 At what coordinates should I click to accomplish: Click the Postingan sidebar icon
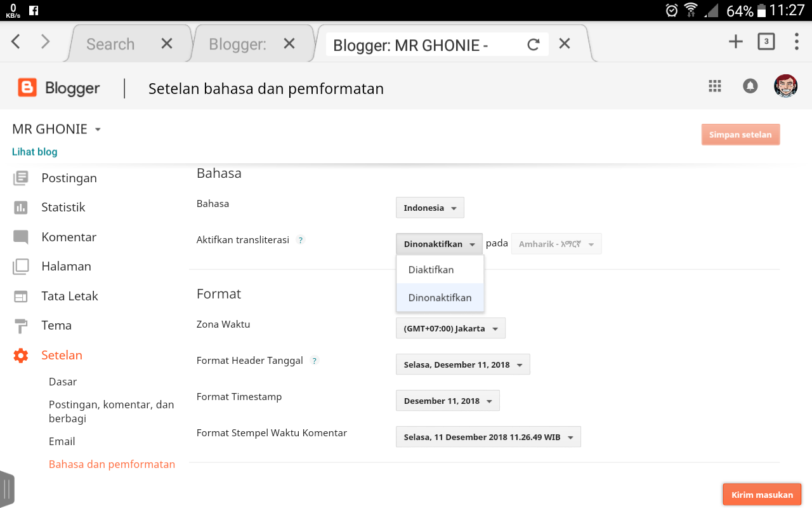click(x=21, y=178)
